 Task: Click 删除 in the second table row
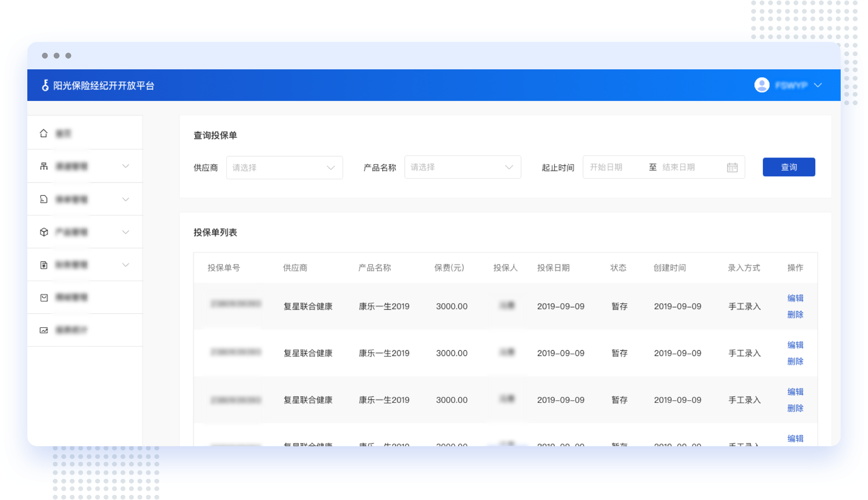point(795,361)
